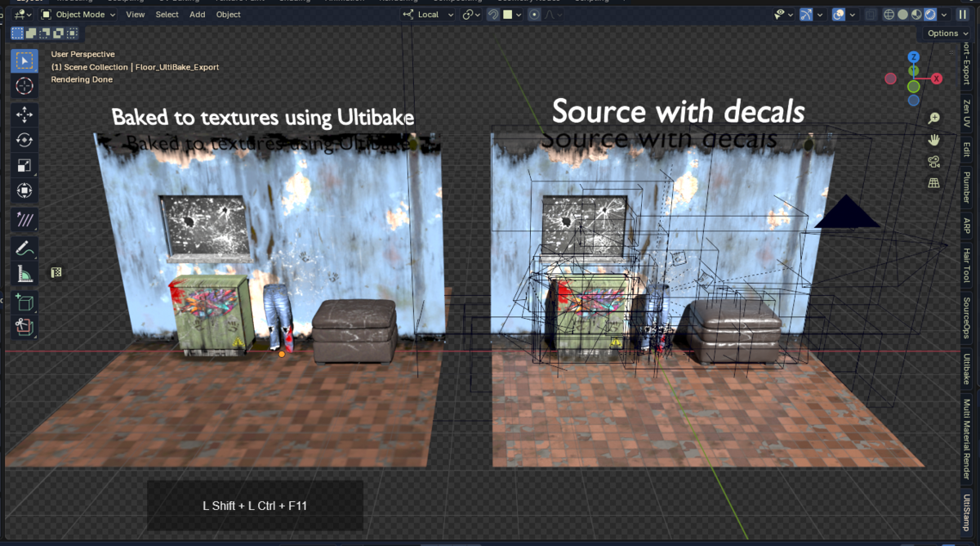
Task: Click the zoom view magnifier icon
Action: pyautogui.click(x=934, y=118)
